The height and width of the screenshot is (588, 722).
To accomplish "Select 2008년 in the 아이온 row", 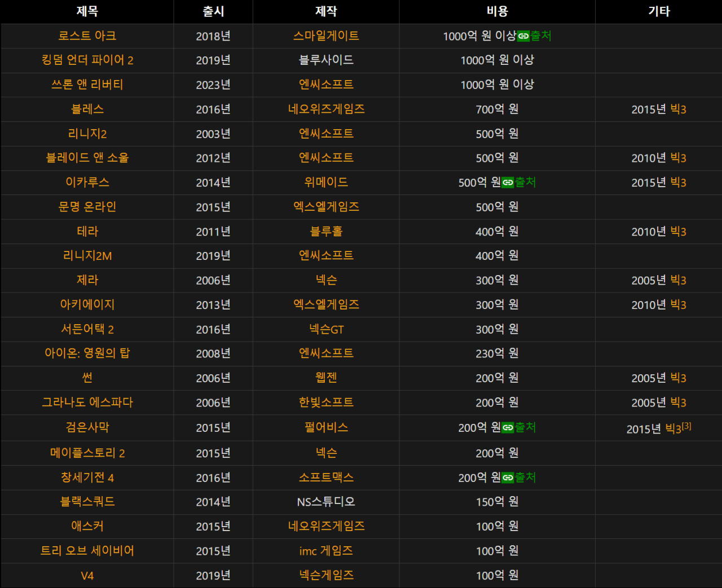I will click(x=213, y=353).
